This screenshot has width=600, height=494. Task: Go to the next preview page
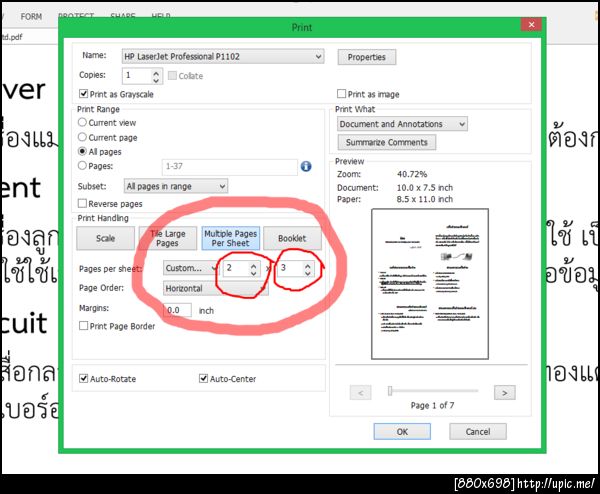pos(504,393)
